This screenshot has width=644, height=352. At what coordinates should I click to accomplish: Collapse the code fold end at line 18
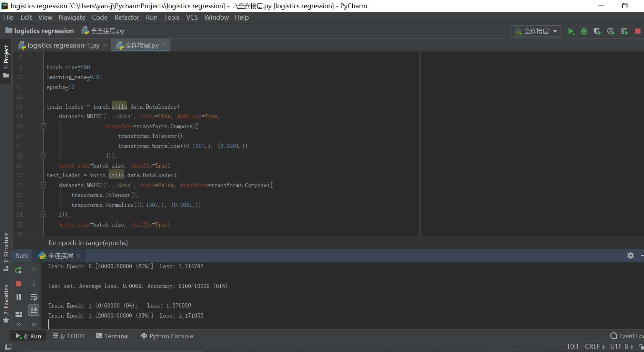(x=43, y=155)
